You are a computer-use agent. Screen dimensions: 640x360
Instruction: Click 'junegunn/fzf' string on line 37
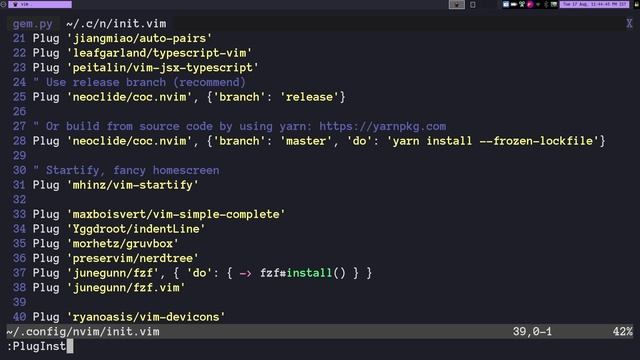(x=113, y=273)
